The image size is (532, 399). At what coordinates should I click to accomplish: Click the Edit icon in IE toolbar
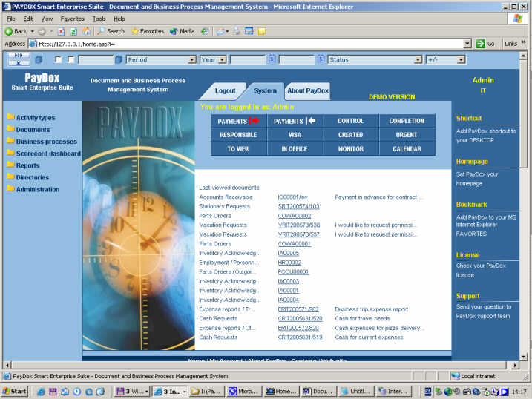click(x=249, y=31)
